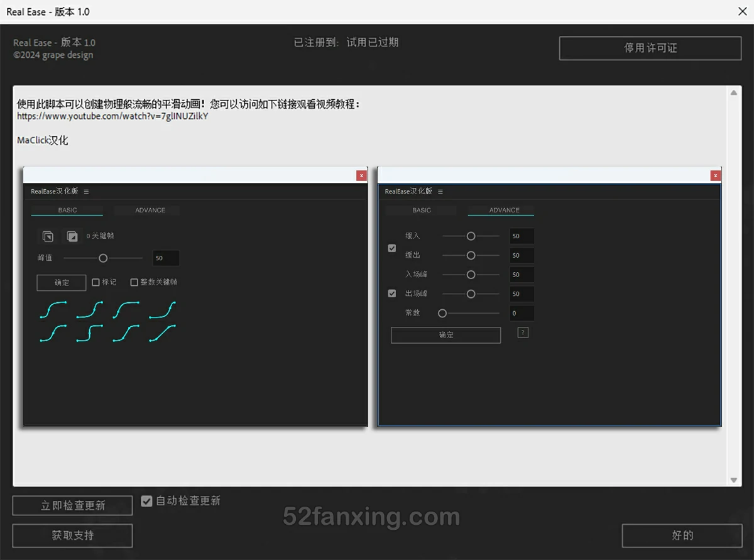Select ADVANCE tab in right panel

click(x=505, y=211)
